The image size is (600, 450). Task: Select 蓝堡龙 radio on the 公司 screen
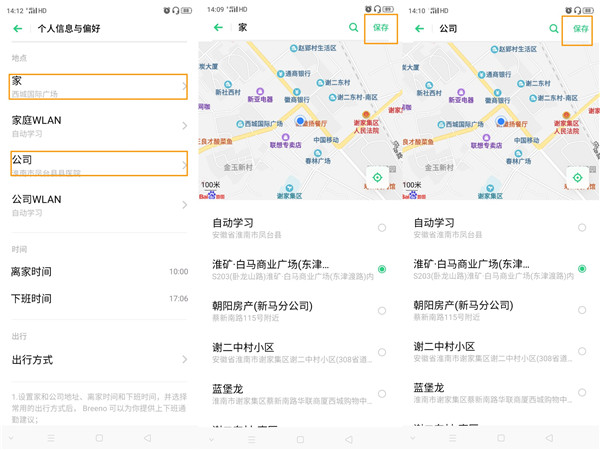(582, 393)
